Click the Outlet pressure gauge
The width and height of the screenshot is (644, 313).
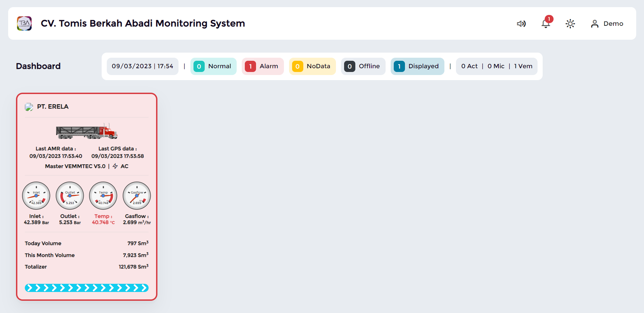tap(70, 196)
